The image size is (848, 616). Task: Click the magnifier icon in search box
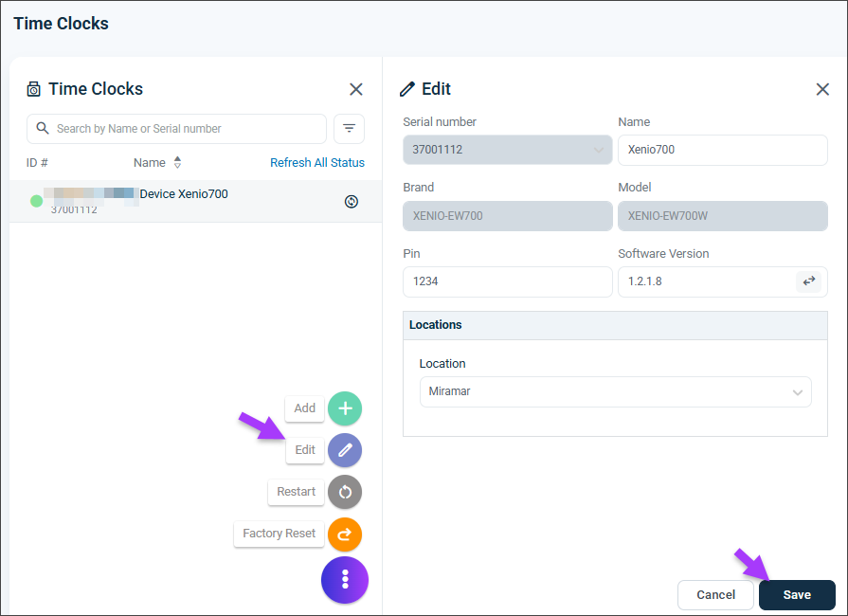(43, 128)
